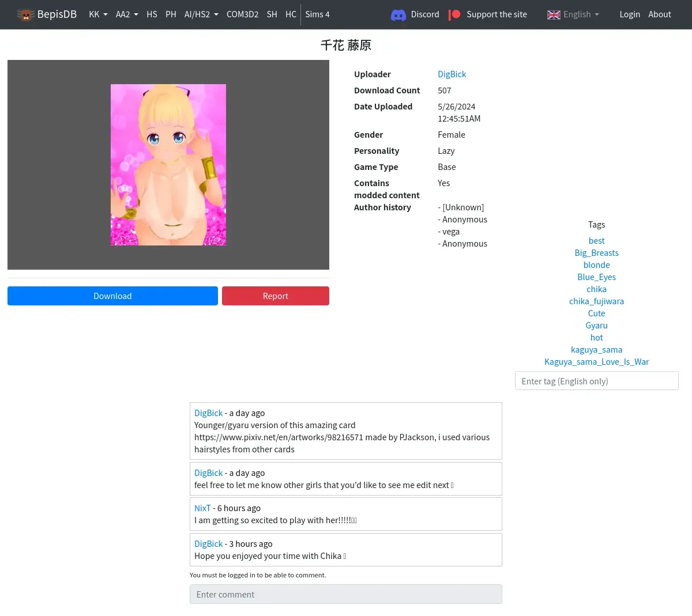Go to the PH section
Screen dimensions: 692x616
(171, 14)
